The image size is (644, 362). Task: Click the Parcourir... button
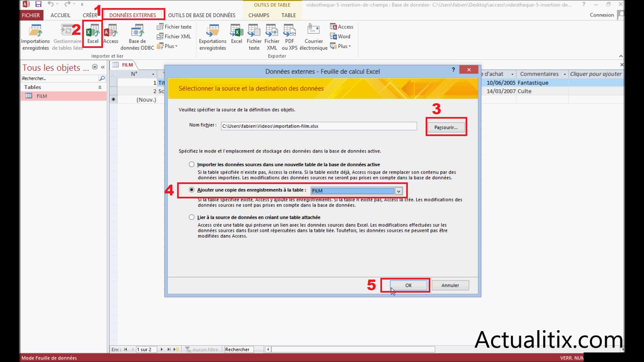point(446,127)
